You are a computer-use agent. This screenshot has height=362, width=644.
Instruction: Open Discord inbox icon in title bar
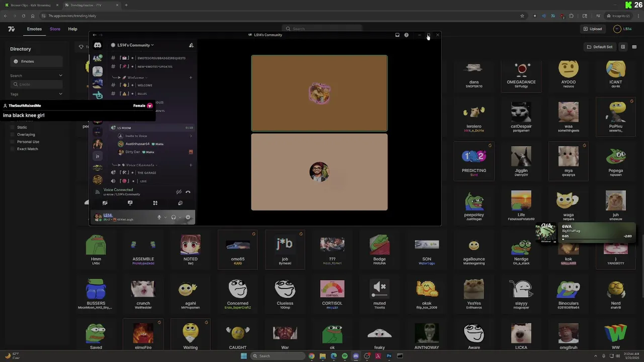(x=397, y=35)
